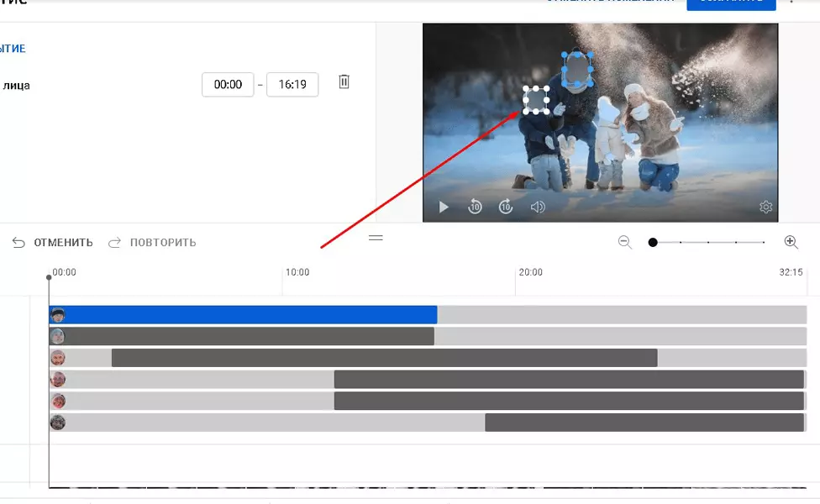Delete the face blur with trash icon
The image size is (820, 504).
[344, 81]
